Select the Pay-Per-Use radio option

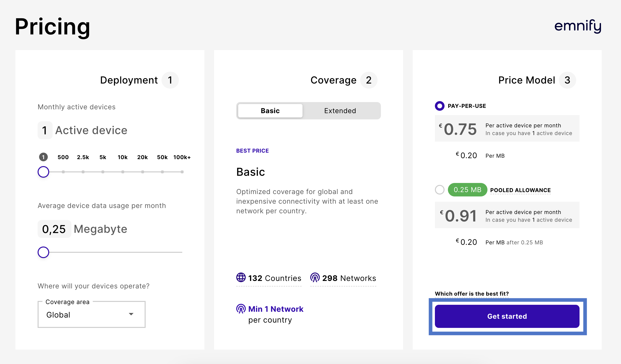[x=439, y=106]
